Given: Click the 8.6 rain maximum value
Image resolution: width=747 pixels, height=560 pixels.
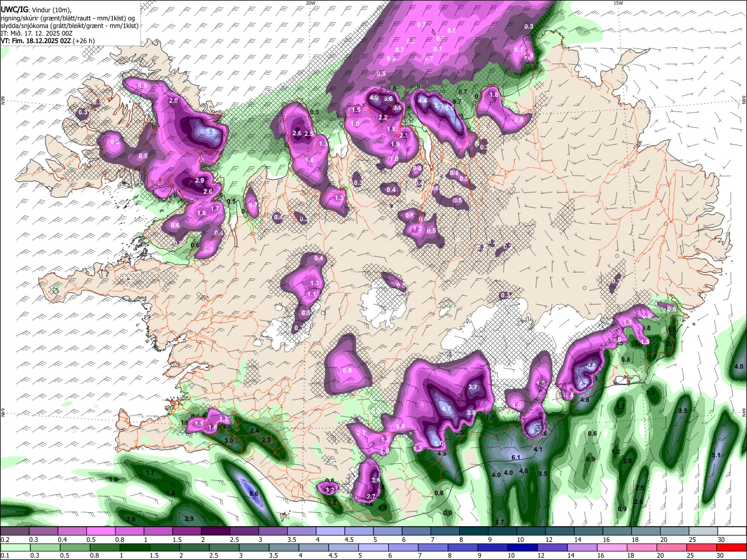Looking at the screenshot, I should coord(254,494).
